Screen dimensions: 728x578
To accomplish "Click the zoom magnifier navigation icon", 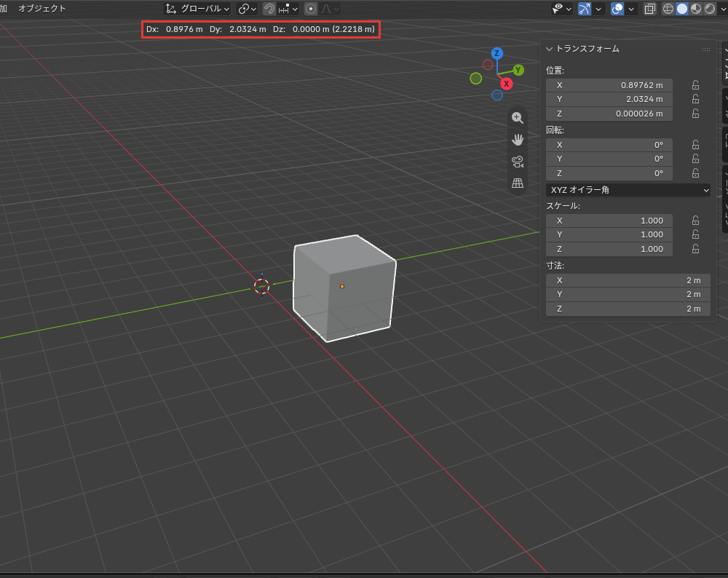I will (x=517, y=118).
